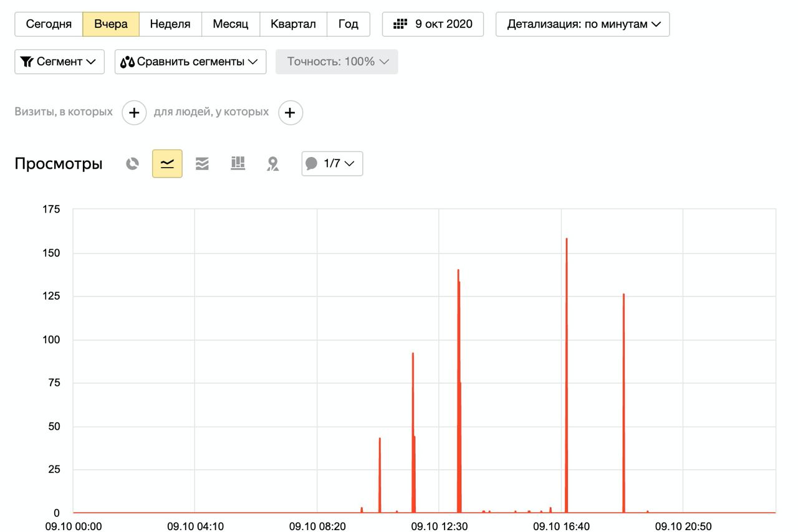Click the speech bubble icon in 1/7
Viewport: 798px width, 532px height.
tap(312, 164)
